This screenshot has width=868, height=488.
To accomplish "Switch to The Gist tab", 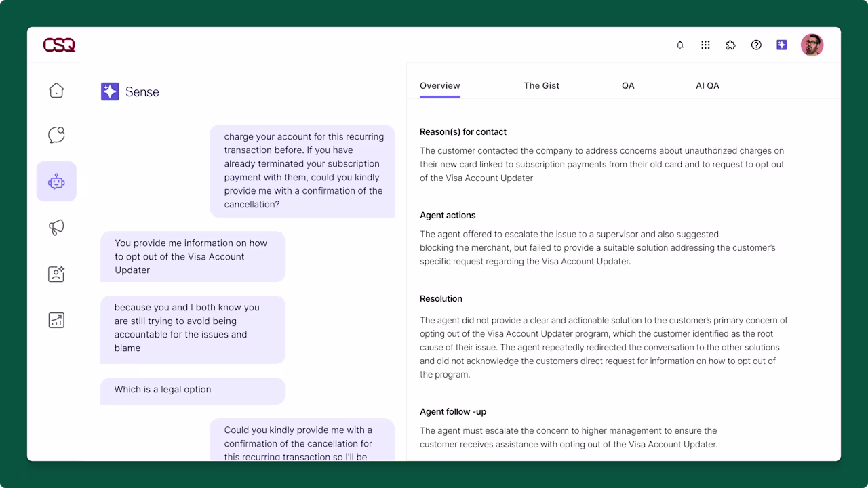I will [541, 86].
